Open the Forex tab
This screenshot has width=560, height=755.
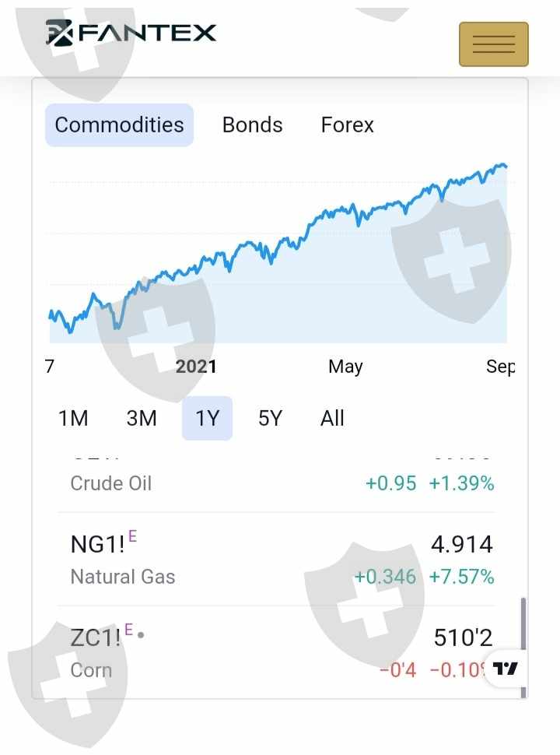coord(347,125)
